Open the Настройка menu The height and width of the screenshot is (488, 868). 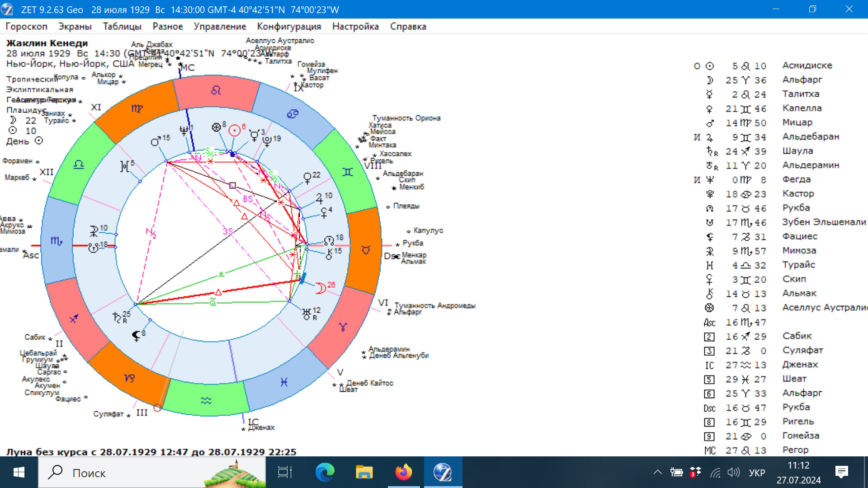click(355, 26)
